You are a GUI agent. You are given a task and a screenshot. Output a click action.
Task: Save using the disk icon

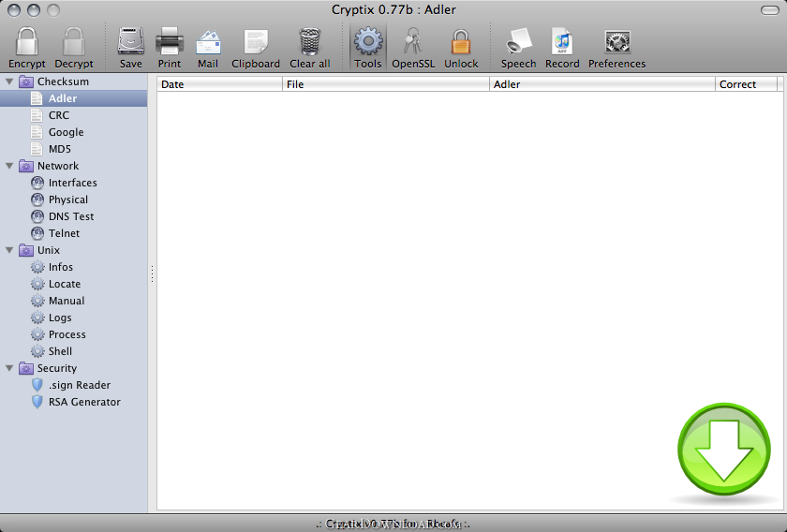131,42
